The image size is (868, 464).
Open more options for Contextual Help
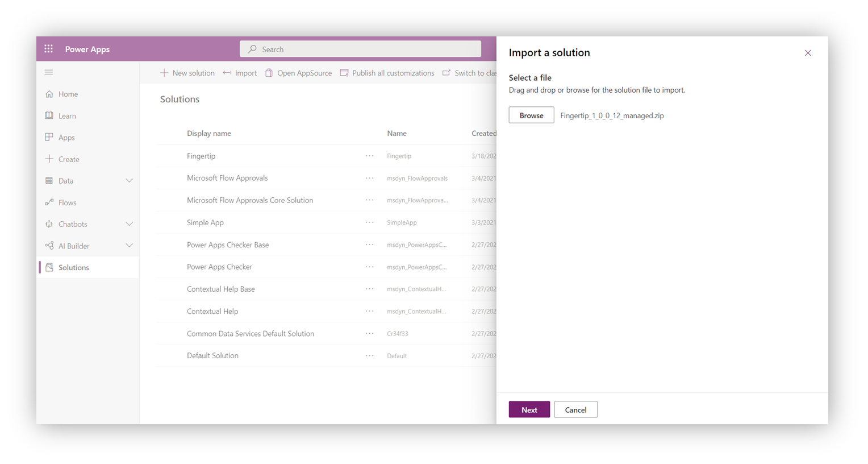370,311
